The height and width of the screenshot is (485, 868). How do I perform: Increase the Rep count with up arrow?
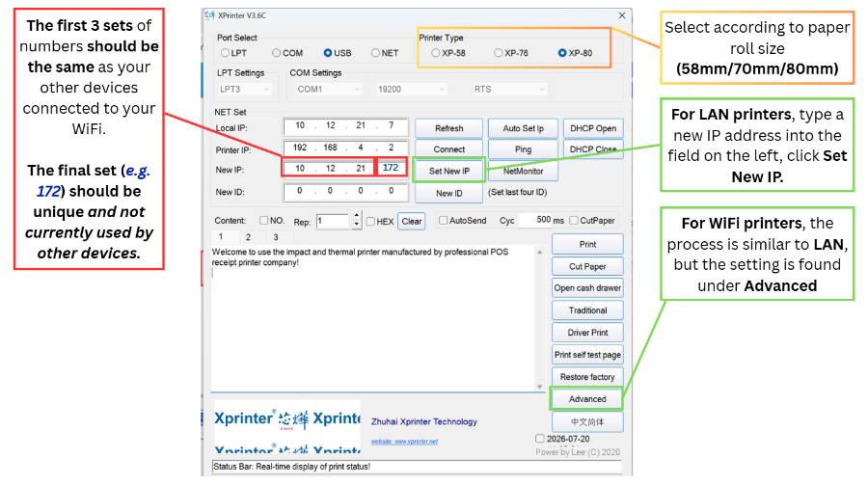(x=357, y=217)
